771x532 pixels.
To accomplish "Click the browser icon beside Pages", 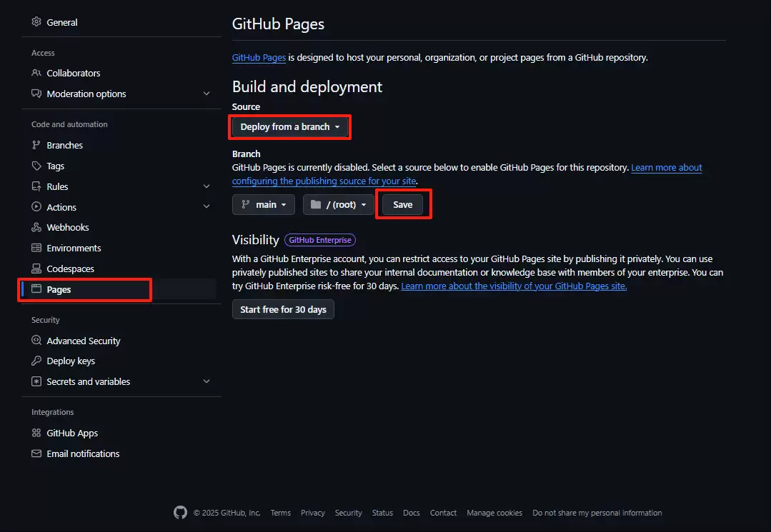I will click(36, 288).
